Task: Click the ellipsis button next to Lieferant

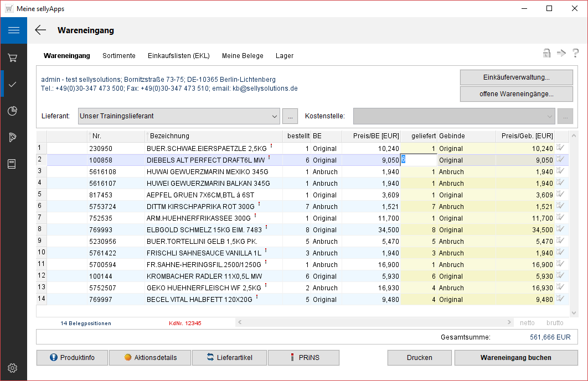Action: (x=290, y=116)
